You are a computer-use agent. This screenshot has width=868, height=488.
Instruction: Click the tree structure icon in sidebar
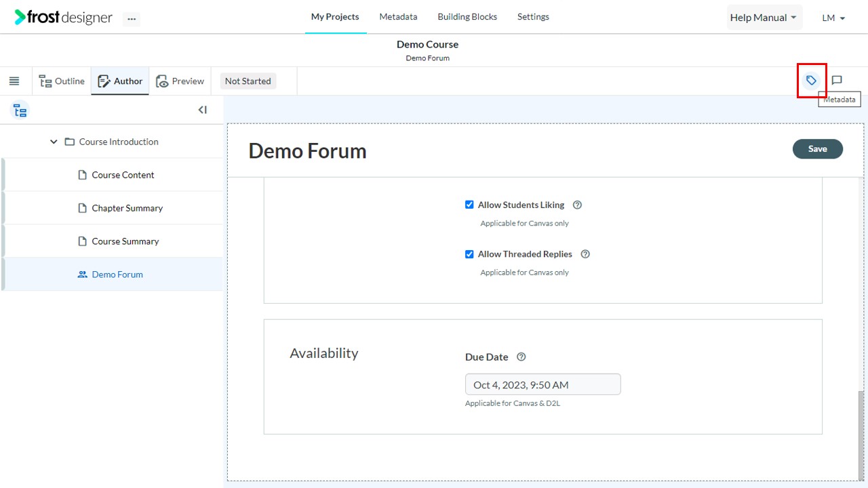[20, 110]
